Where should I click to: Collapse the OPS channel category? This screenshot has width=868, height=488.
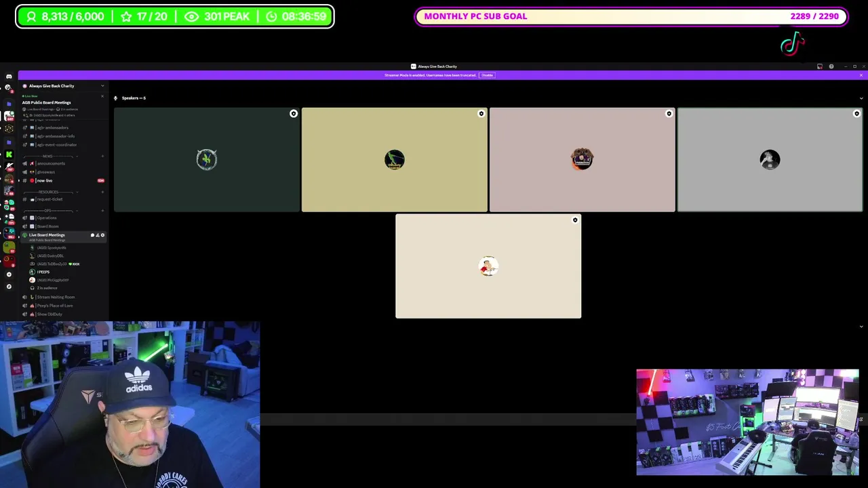[47, 211]
